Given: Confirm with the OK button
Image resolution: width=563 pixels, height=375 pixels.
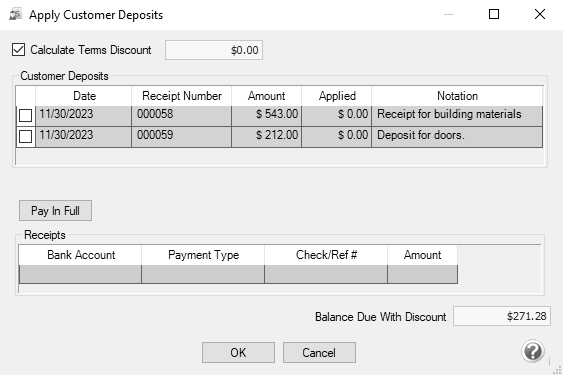Looking at the screenshot, I should pyautogui.click(x=238, y=352).
